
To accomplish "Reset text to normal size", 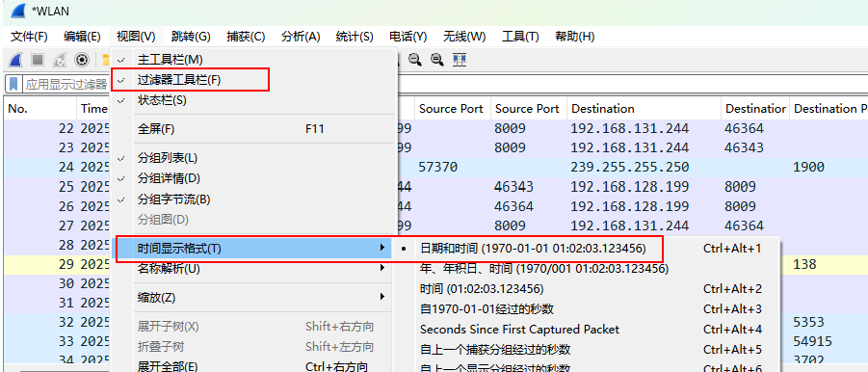I will [x=437, y=60].
